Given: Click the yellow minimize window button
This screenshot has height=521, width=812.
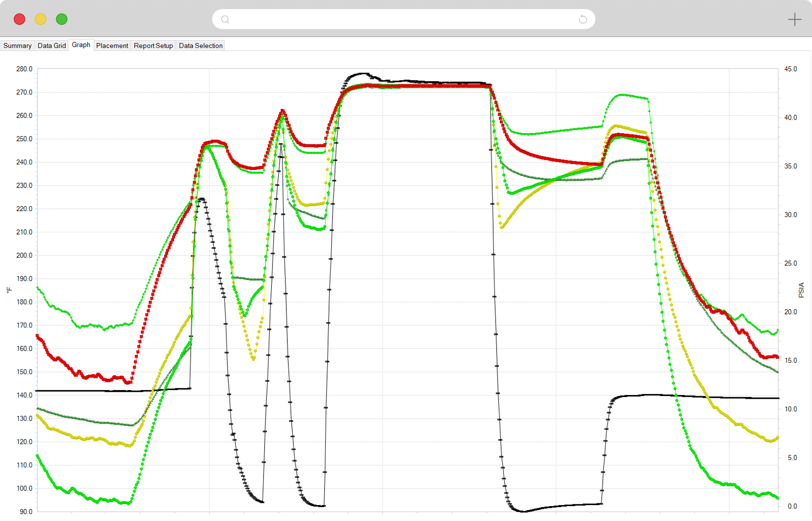Looking at the screenshot, I should click(x=41, y=19).
